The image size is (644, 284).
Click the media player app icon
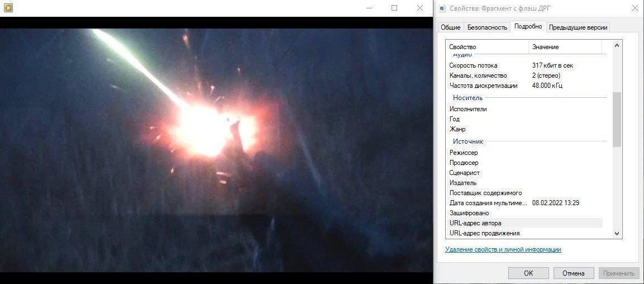8,8
